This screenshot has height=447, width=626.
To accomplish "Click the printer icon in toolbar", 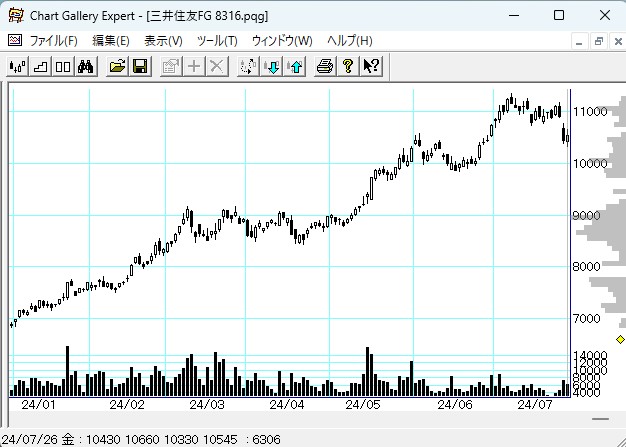I will 325,66.
